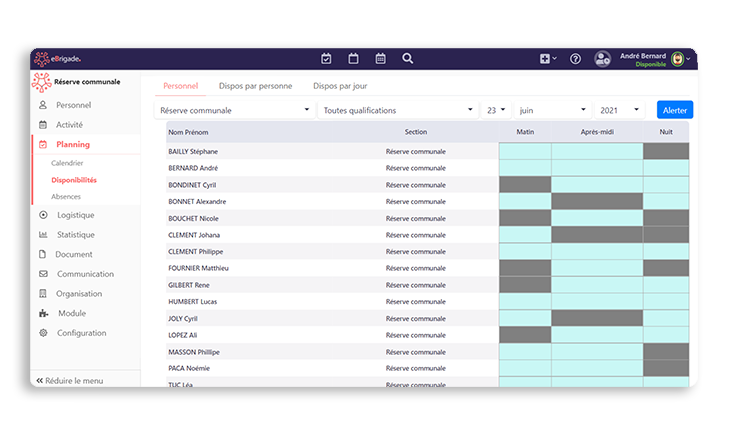Click the Activité calendar icon in sidebar
The height and width of the screenshot is (435, 730).
(x=43, y=125)
